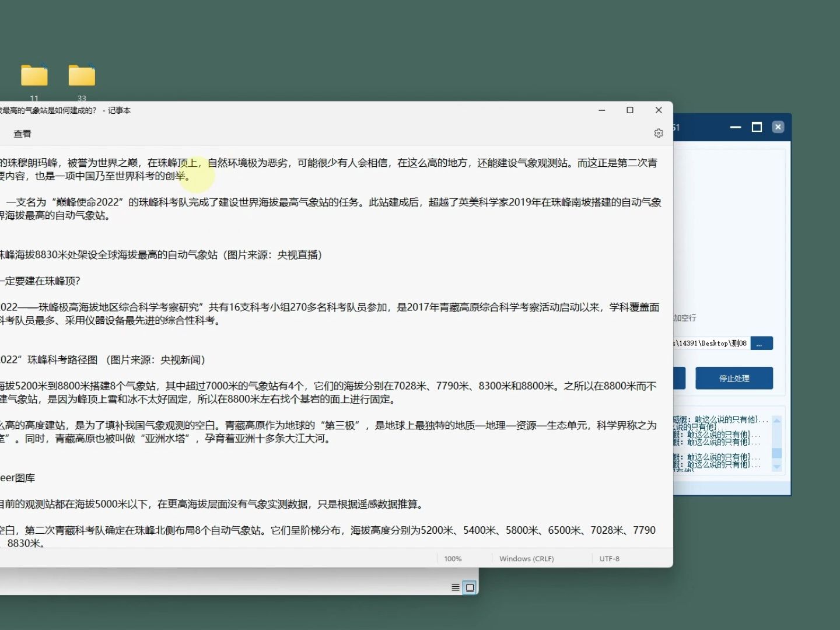Click the log scrollbar thumb in the blue window

pos(776,453)
